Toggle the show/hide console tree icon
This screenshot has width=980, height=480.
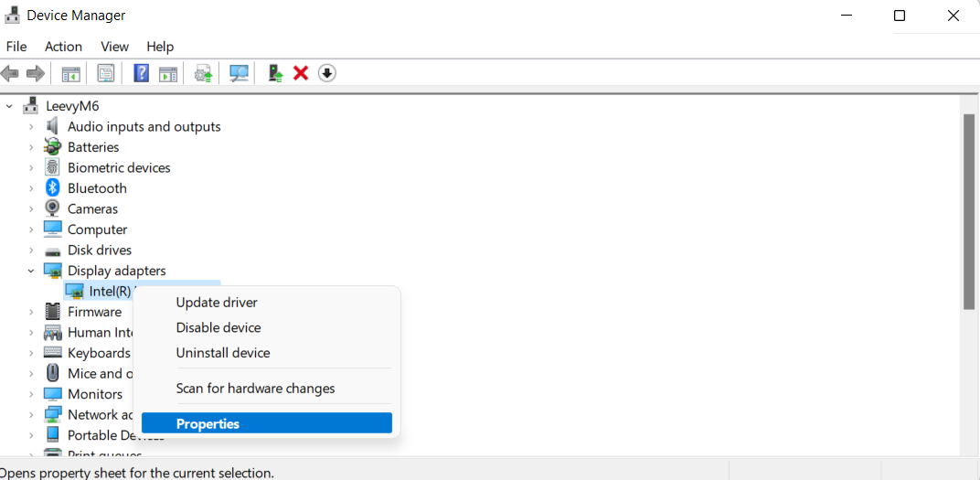coord(70,74)
